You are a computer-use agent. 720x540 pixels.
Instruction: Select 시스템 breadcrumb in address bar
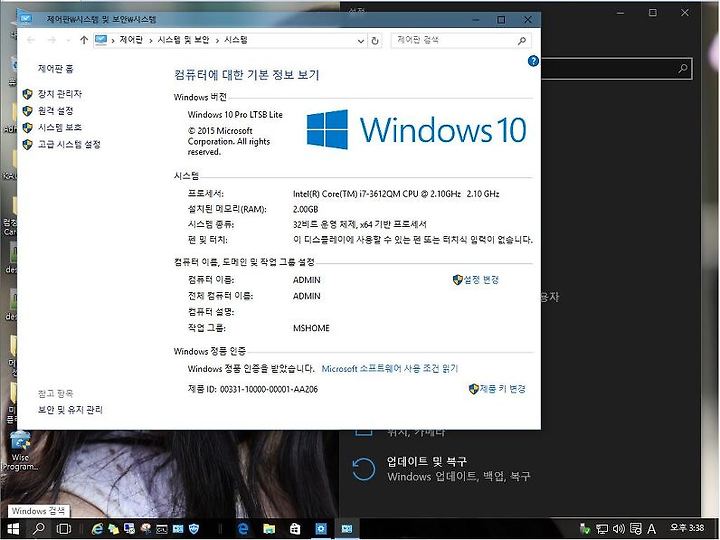click(236, 40)
